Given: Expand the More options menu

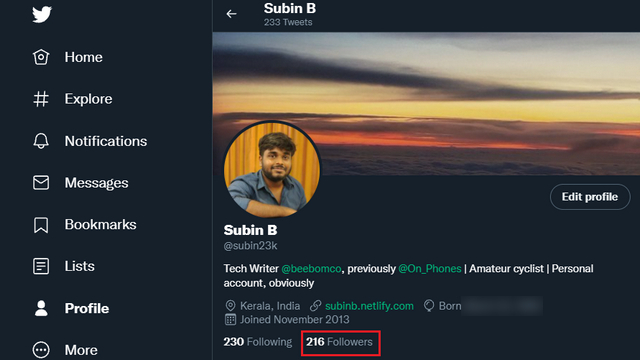Looking at the screenshot, I should coord(41,350).
